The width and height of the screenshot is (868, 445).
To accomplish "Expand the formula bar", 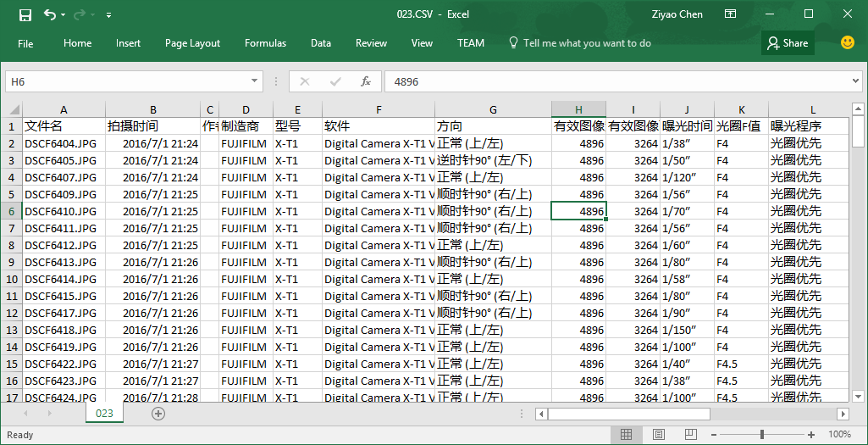I will point(856,81).
